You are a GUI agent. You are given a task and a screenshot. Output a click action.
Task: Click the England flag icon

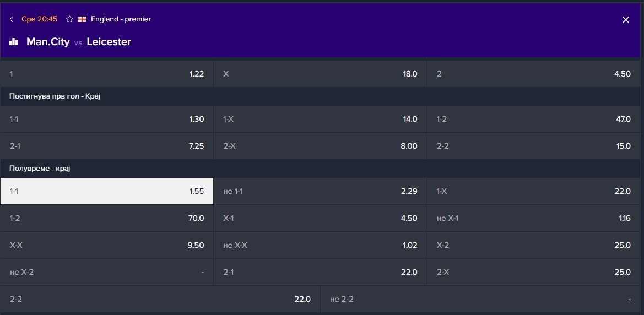coord(82,19)
